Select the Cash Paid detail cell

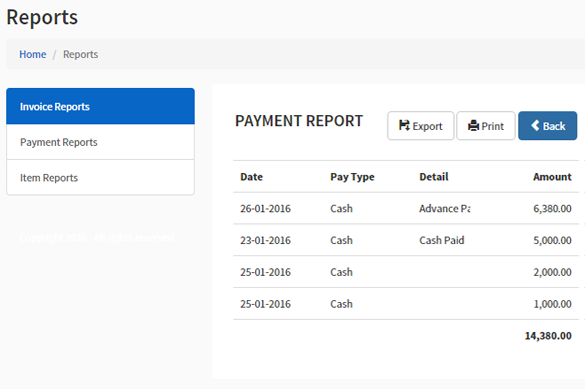pos(442,240)
